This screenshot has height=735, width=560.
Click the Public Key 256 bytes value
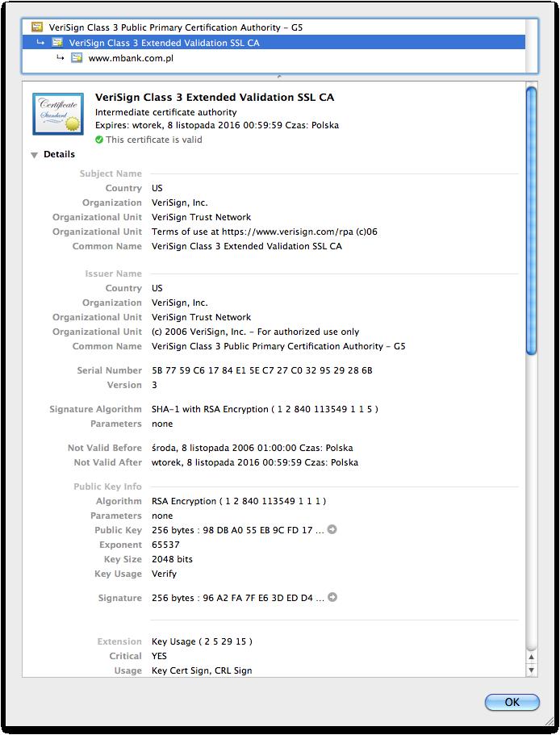click(237, 530)
